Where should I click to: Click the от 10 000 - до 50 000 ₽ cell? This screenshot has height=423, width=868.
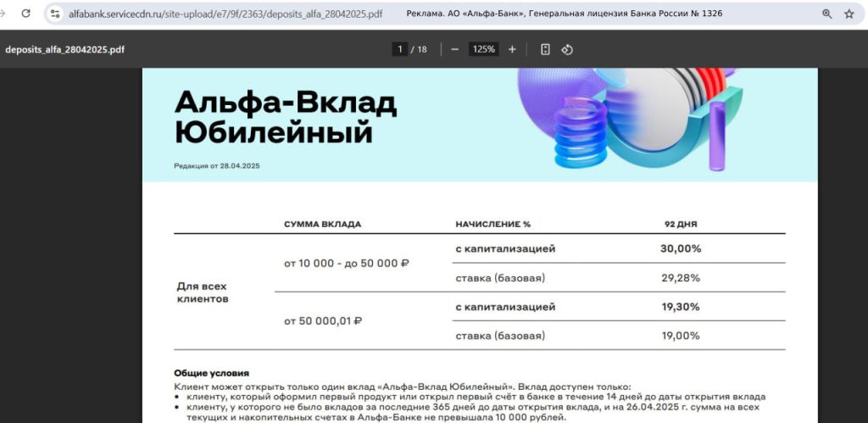click(x=347, y=263)
